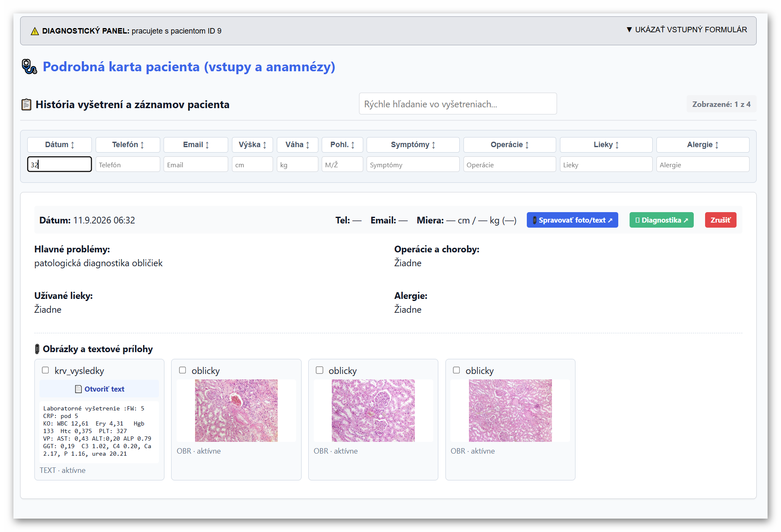Open Spravovať foto/text manager
This screenshot has height=532, width=781.
pos(573,220)
